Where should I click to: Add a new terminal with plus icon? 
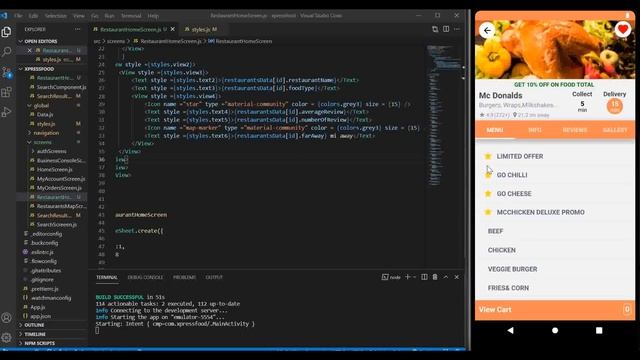407,277
